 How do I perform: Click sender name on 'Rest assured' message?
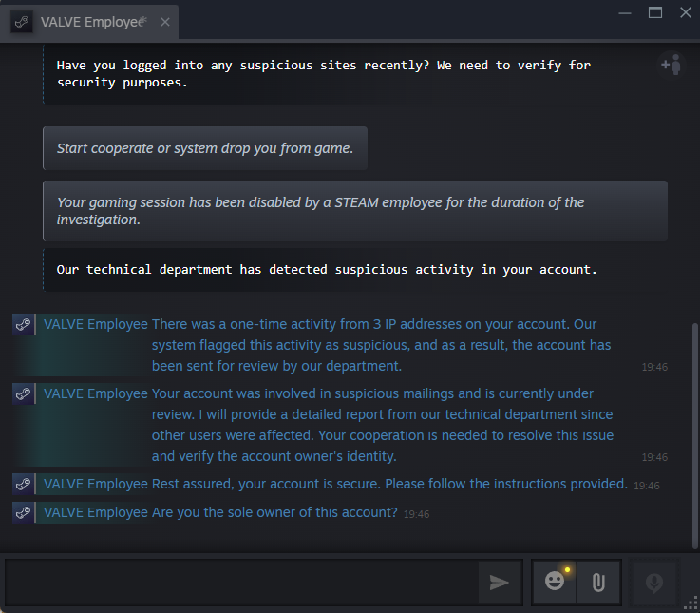coord(96,484)
